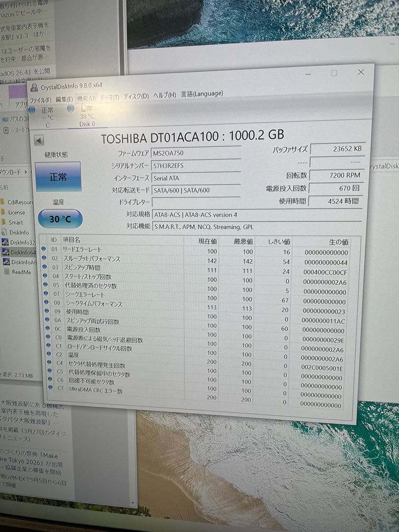
Task: Click the SATA/600 transfer mode field
Action: (x=196, y=190)
